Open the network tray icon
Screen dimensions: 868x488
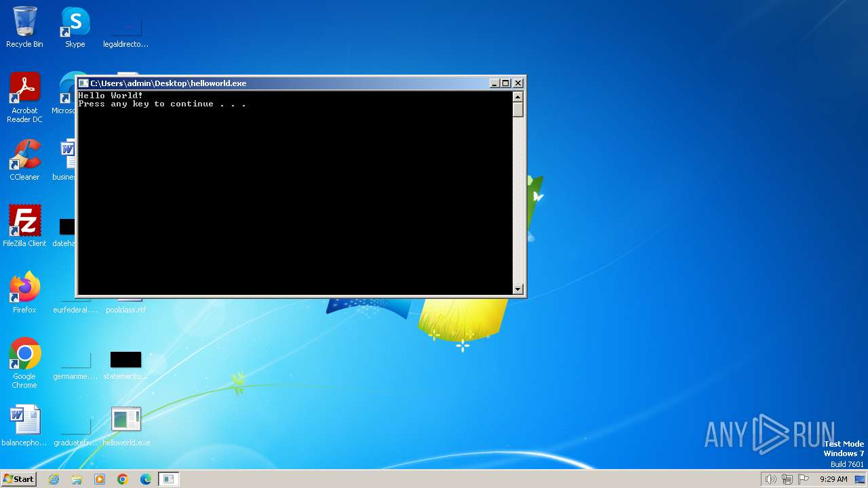pos(787,479)
